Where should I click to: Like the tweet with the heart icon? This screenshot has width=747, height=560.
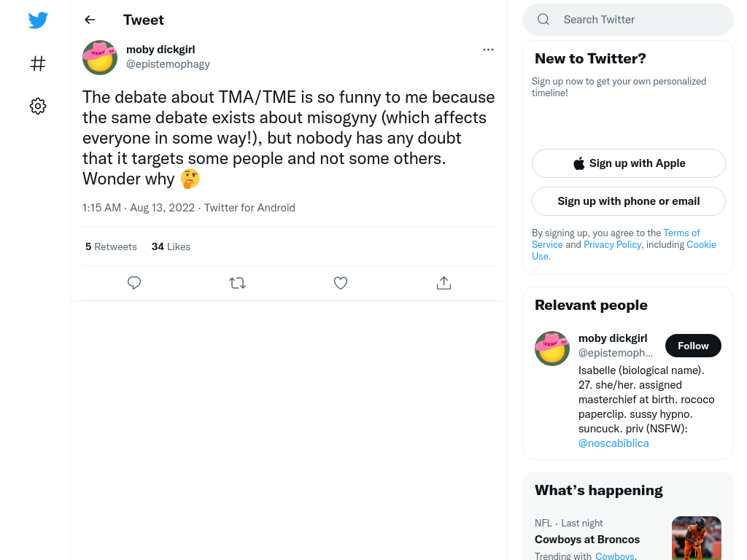coord(341,283)
